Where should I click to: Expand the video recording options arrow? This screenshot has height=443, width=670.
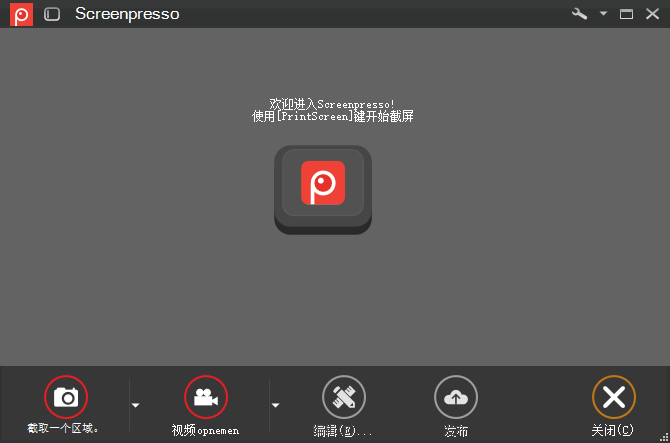pyautogui.click(x=276, y=405)
